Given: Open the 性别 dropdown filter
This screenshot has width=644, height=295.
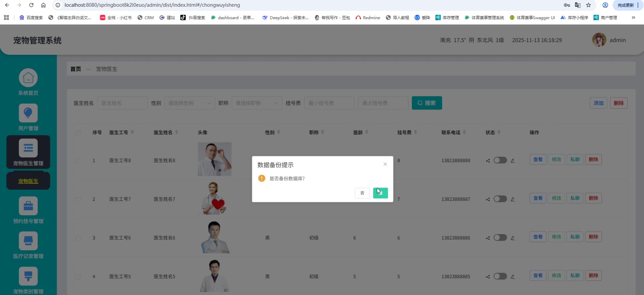Looking at the screenshot, I should [x=190, y=103].
